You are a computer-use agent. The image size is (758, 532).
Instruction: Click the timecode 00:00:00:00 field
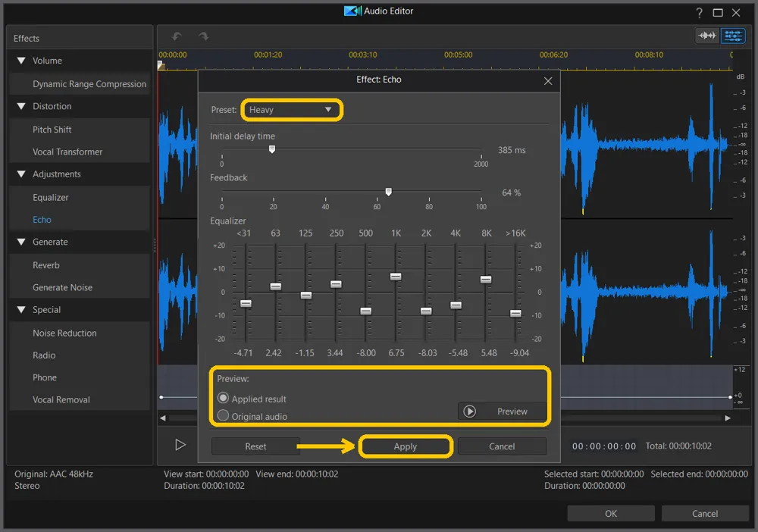click(604, 446)
